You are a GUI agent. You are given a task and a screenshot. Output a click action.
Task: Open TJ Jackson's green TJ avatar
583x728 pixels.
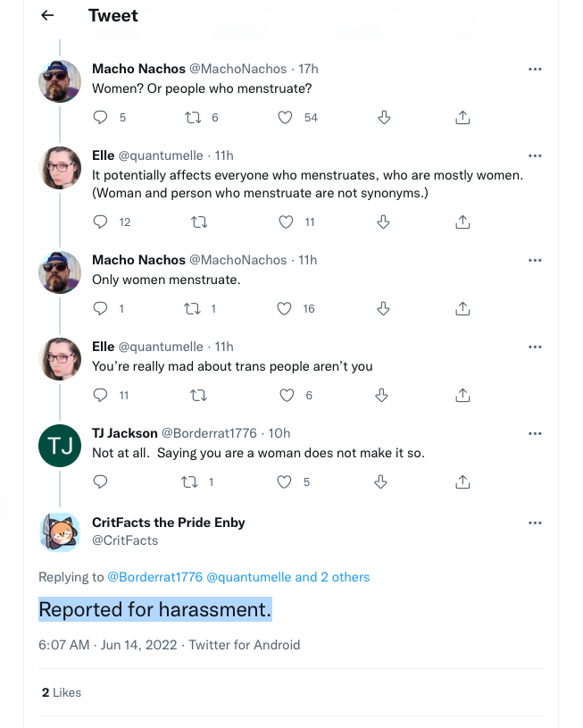click(61, 446)
